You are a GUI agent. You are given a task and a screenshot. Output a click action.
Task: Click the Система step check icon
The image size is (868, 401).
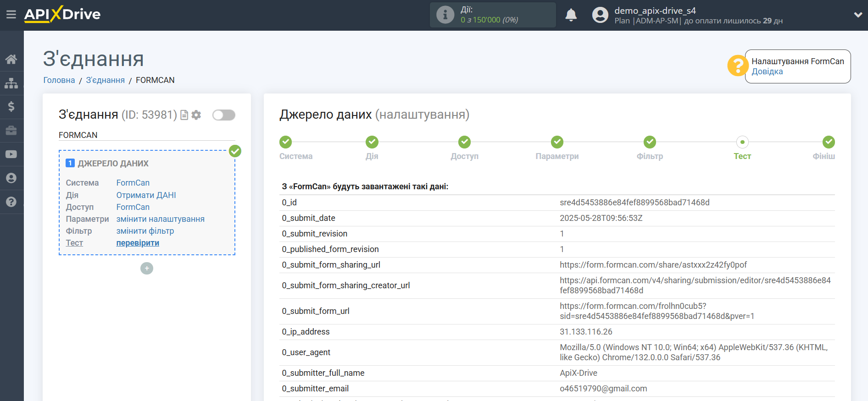coord(286,142)
